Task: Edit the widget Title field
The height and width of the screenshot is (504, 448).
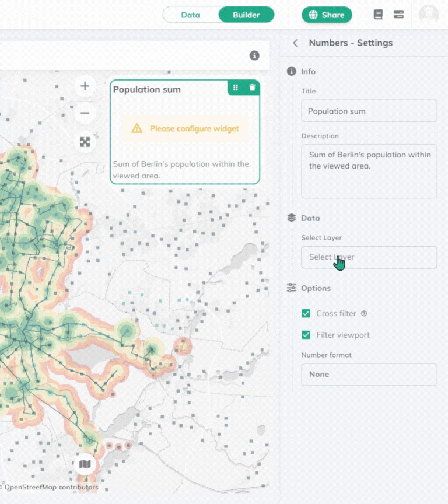Action: pyautogui.click(x=369, y=111)
